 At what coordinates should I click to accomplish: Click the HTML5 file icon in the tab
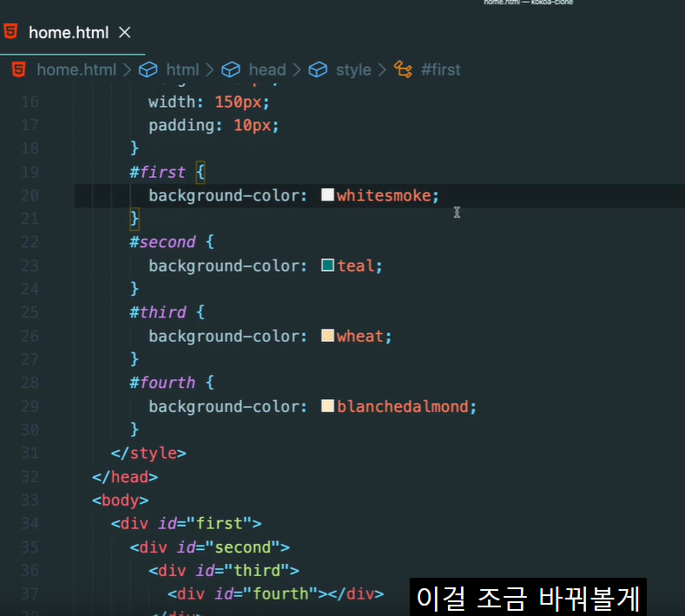pos(11,32)
